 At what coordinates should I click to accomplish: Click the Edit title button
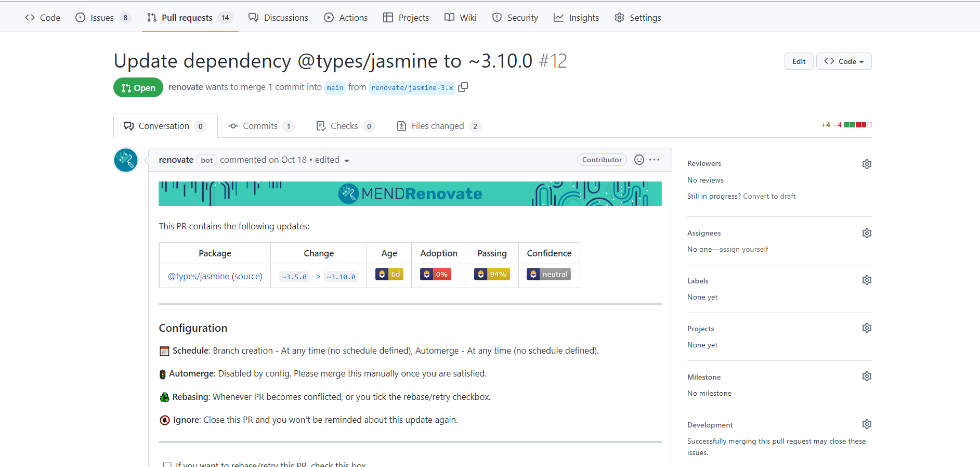[799, 61]
